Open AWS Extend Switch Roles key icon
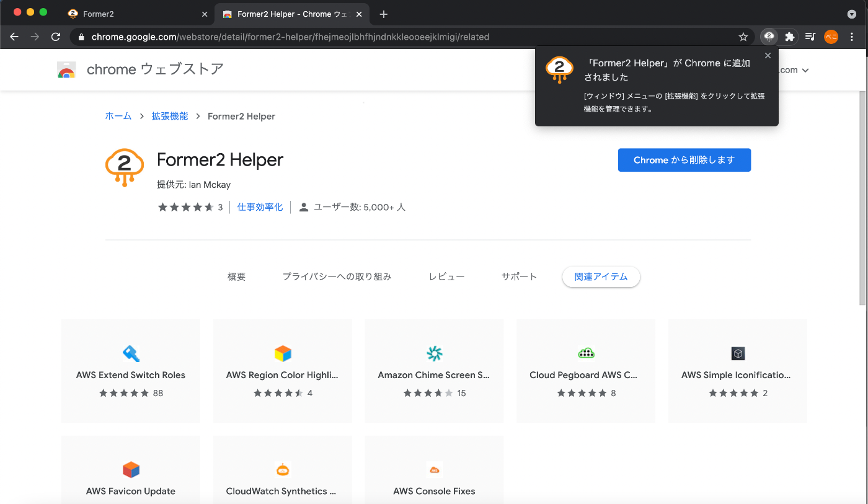The height and width of the screenshot is (504, 868). 131,353
